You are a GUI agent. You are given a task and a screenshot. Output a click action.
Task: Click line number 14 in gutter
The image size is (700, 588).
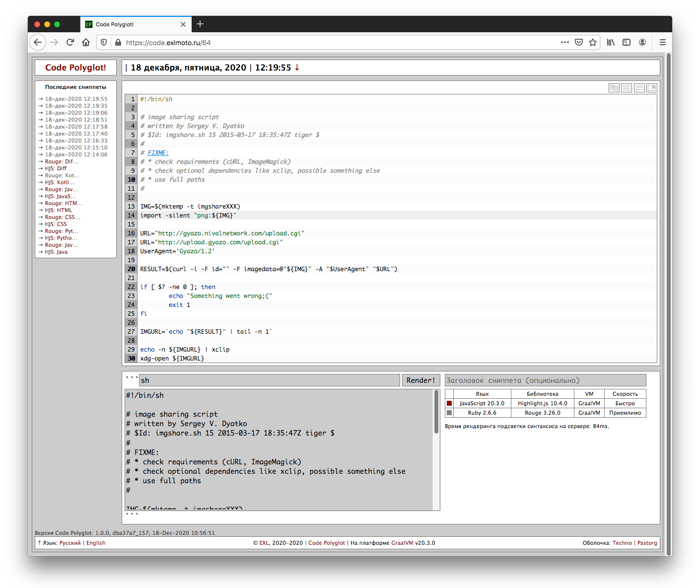(131, 216)
